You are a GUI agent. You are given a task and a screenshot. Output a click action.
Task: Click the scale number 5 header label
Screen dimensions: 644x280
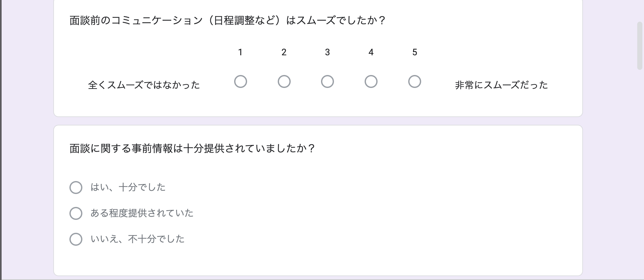click(x=415, y=52)
